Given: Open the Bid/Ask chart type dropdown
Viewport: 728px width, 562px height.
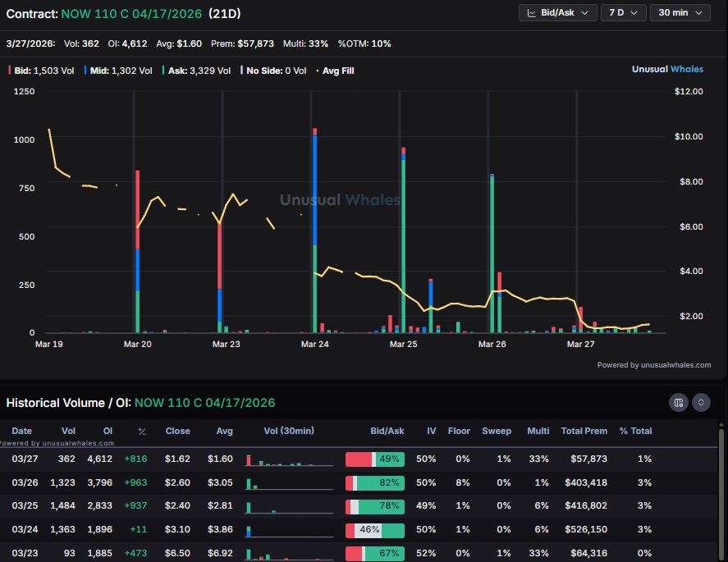Looking at the screenshot, I should 557,13.
